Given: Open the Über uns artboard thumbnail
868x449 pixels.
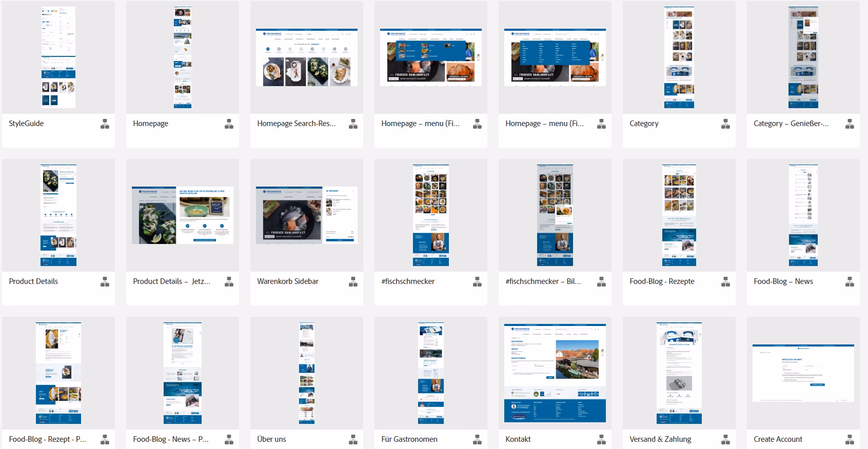Looking at the screenshot, I should [307, 373].
